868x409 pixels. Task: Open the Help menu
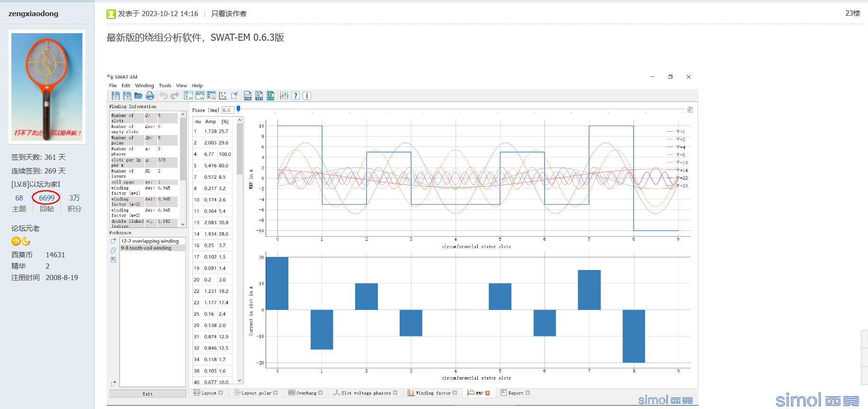[197, 86]
